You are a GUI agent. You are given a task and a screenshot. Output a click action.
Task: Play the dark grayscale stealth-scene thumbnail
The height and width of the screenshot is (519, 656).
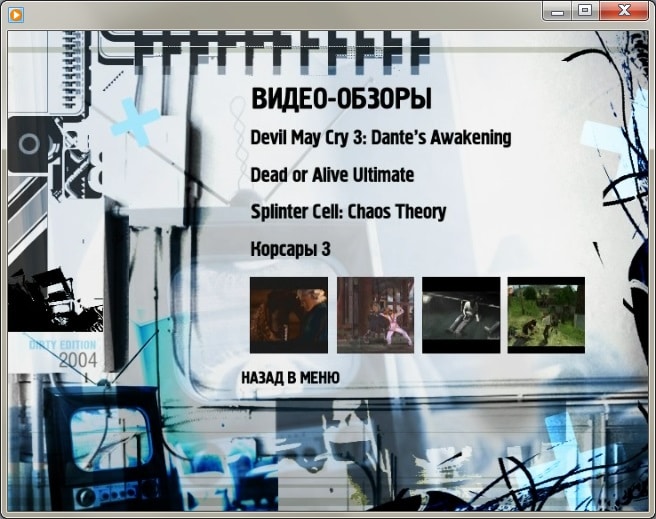pyautogui.click(x=461, y=315)
